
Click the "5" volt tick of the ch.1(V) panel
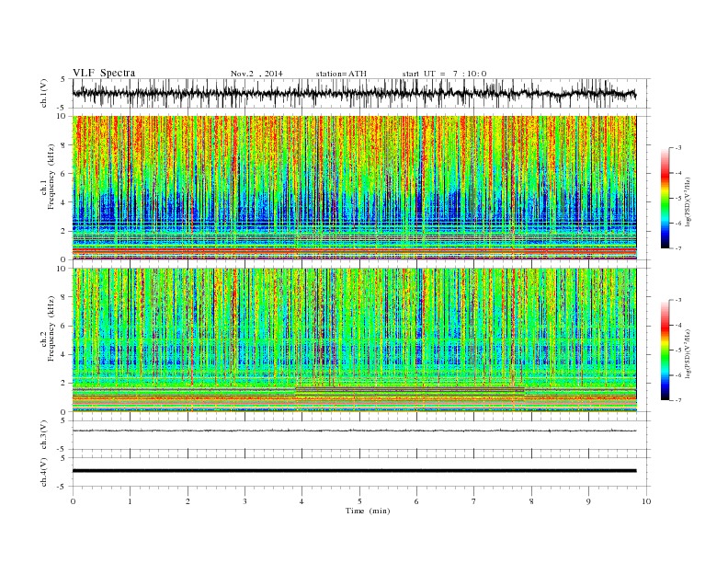point(63,79)
